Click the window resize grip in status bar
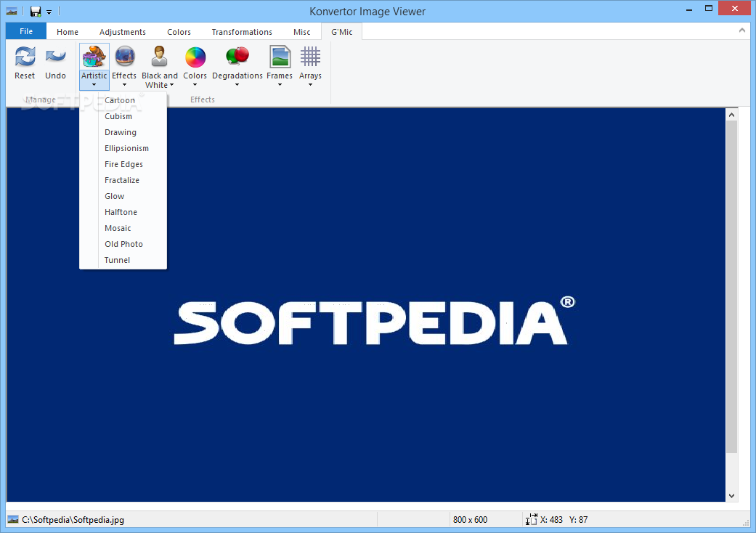Viewport: 756px width, 533px height. pyautogui.click(x=747, y=523)
